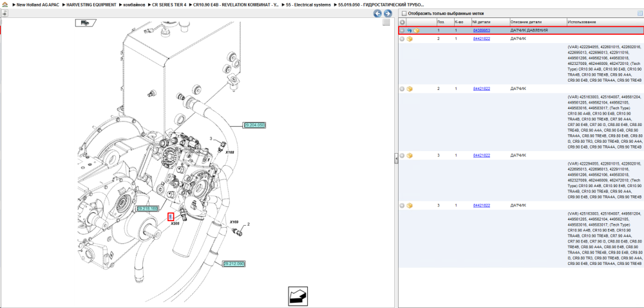This screenshot has height=308, width=644.
Task: Open the 55 - Electrical systems breadcrumb
Action: (308, 5)
